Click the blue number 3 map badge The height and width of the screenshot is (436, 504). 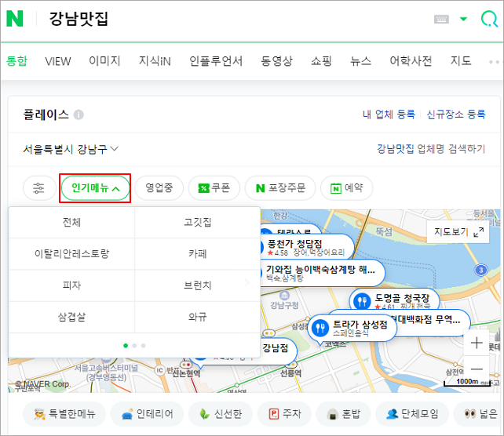click(x=481, y=270)
